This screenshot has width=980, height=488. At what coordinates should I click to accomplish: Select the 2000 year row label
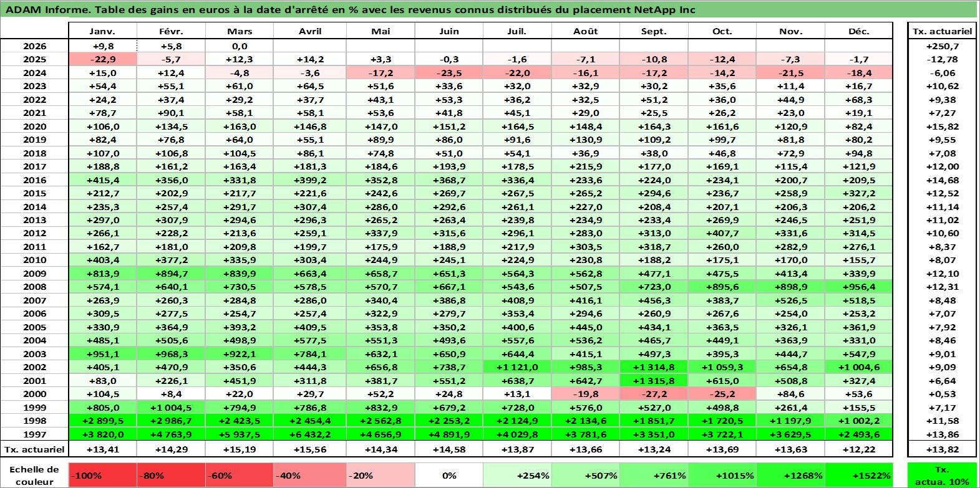pos(34,394)
